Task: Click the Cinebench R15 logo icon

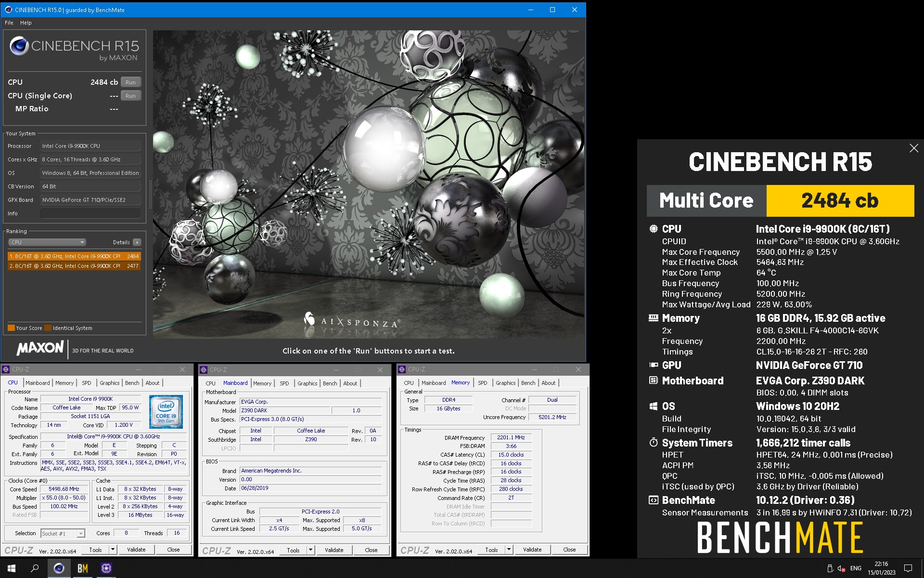Action: (19, 46)
